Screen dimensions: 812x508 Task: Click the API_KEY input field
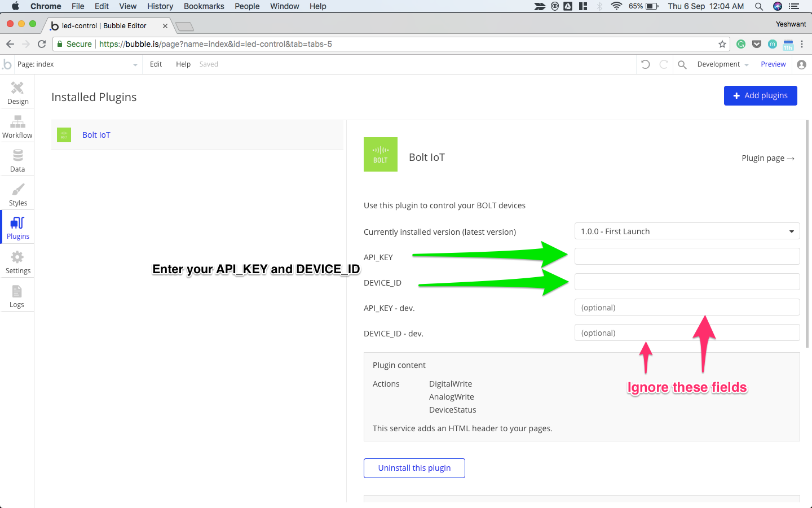687,256
